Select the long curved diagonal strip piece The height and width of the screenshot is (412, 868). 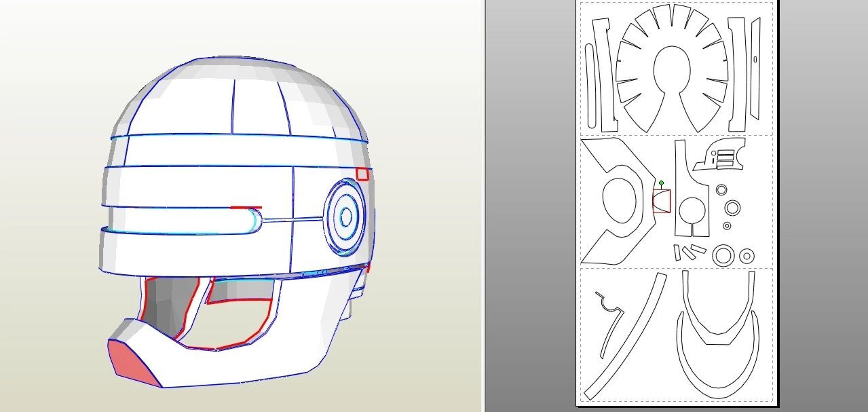tap(625, 336)
